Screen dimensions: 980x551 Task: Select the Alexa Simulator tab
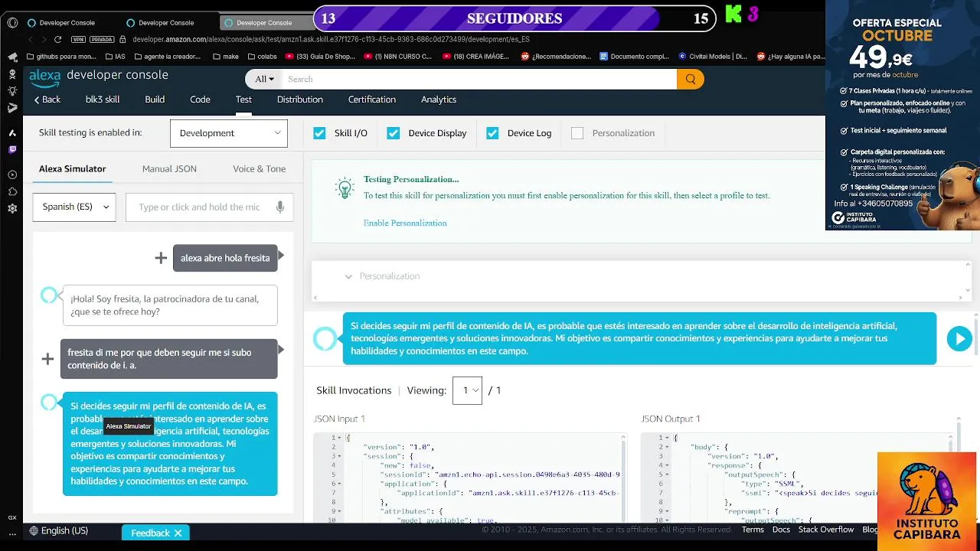click(x=73, y=169)
